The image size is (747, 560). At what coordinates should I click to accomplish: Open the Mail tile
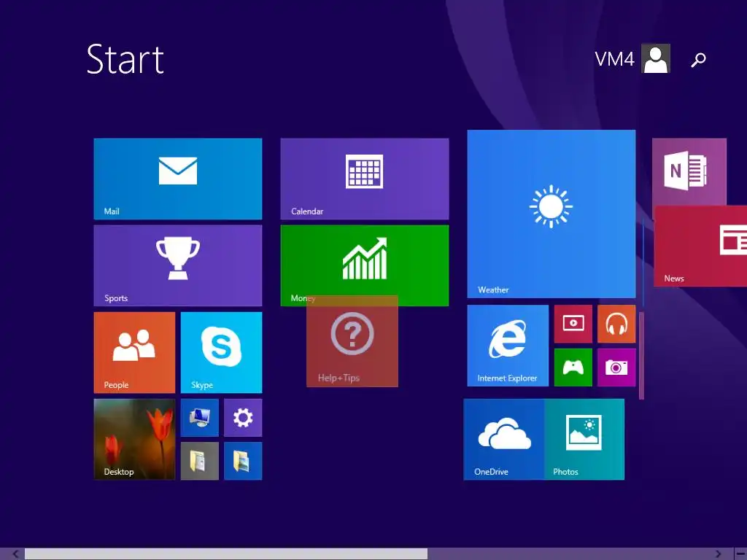pos(178,179)
